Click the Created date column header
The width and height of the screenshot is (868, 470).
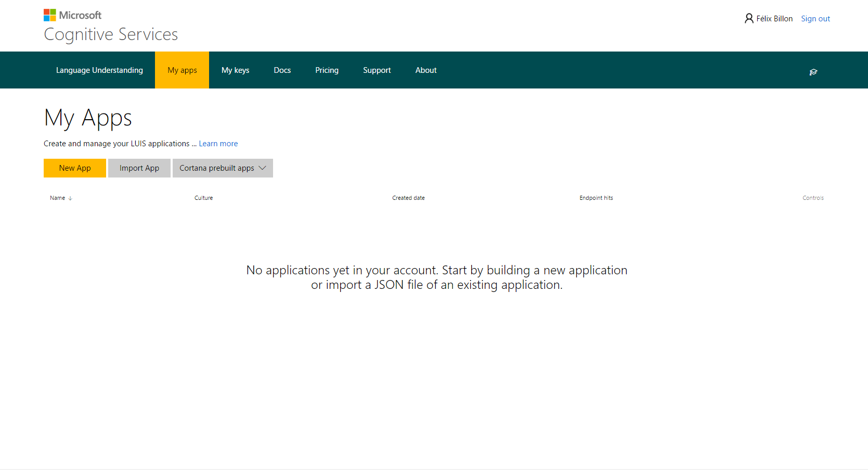pos(408,198)
